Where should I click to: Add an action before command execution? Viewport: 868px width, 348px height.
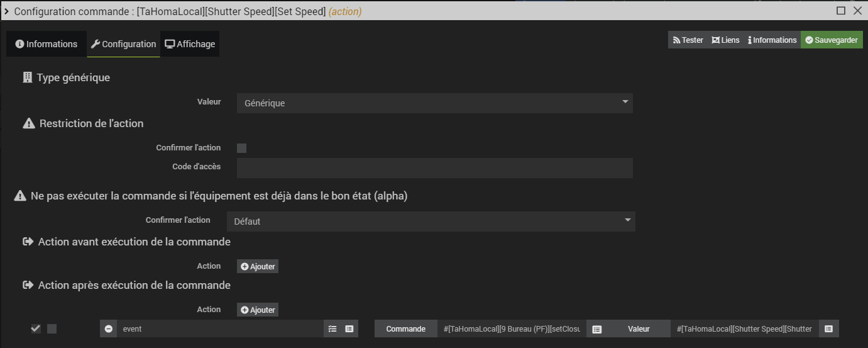click(x=258, y=266)
